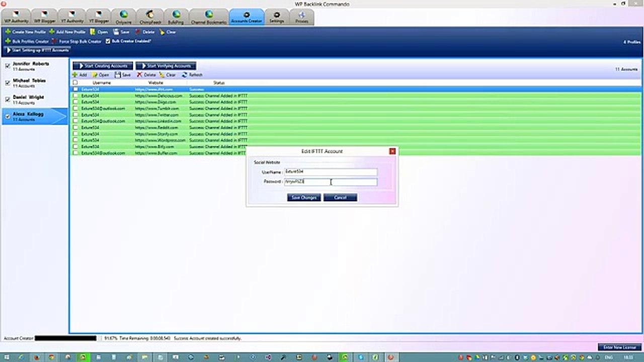Open the Proxies tab
Screen dimensions: 644x362
pyautogui.click(x=301, y=17)
